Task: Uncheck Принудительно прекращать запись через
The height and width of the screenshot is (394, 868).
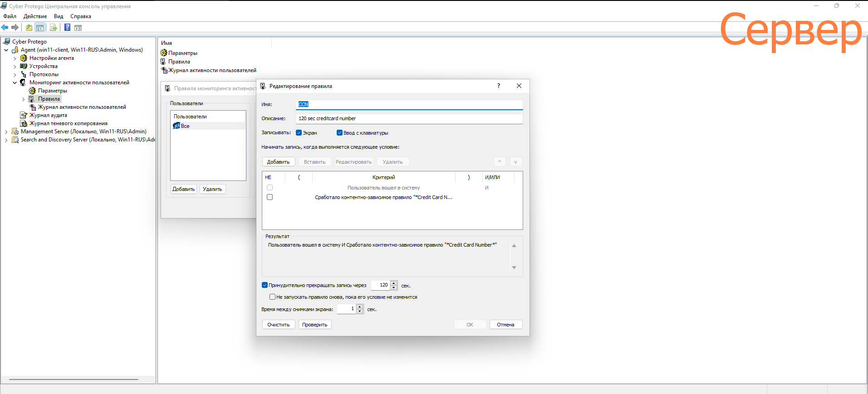Action: (x=265, y=285)
